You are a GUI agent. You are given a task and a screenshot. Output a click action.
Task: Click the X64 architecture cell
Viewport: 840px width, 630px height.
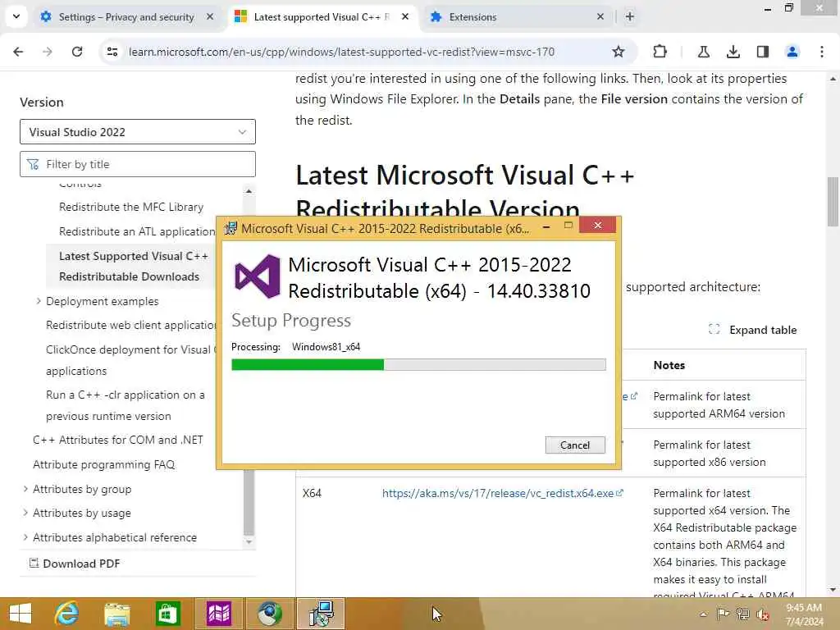(x=312, y=493)
